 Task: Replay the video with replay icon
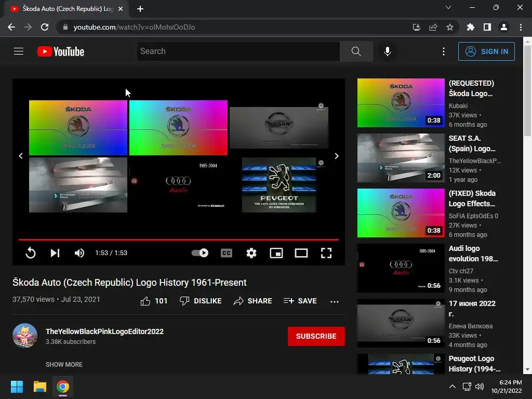[31, 253]
